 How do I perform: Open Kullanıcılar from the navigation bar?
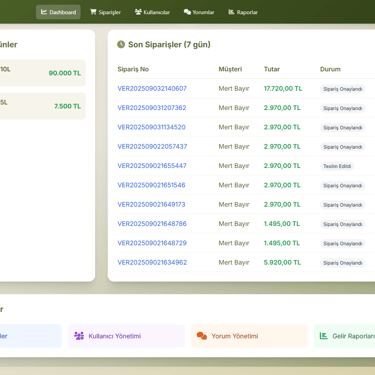pos(152,12)
